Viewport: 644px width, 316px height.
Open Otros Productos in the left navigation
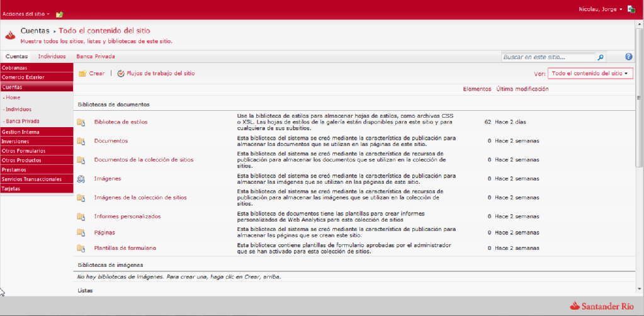click(37, 161)
